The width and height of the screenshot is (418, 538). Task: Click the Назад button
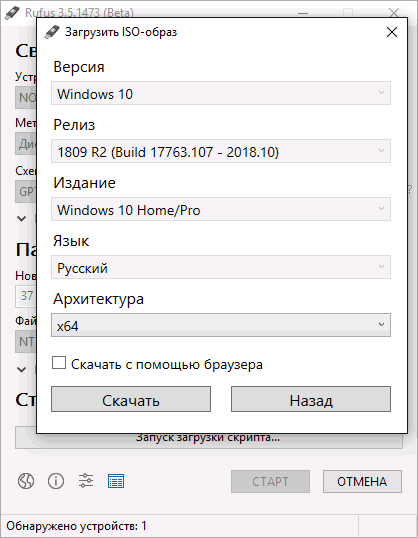point(311,399)
